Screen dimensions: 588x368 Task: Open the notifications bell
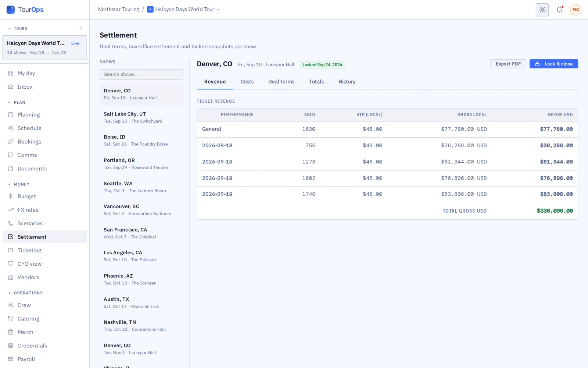559,10
